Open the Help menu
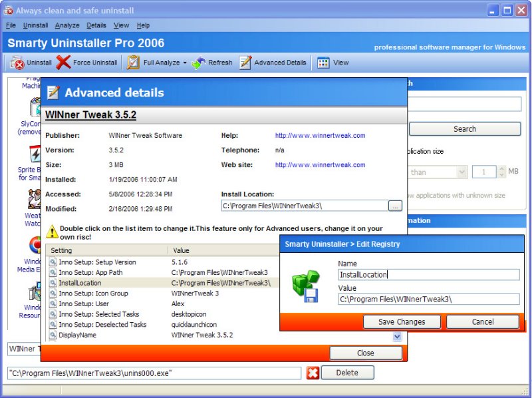 point(143,25)
